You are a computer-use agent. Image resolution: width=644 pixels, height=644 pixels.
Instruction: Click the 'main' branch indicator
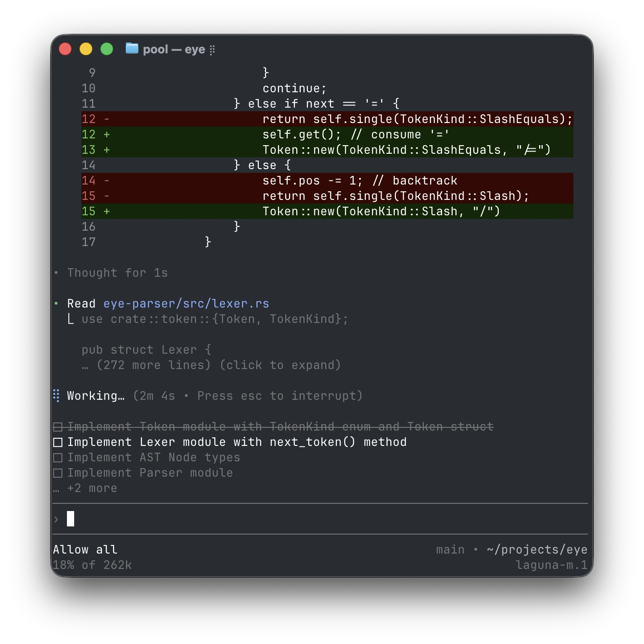point(450,549)
